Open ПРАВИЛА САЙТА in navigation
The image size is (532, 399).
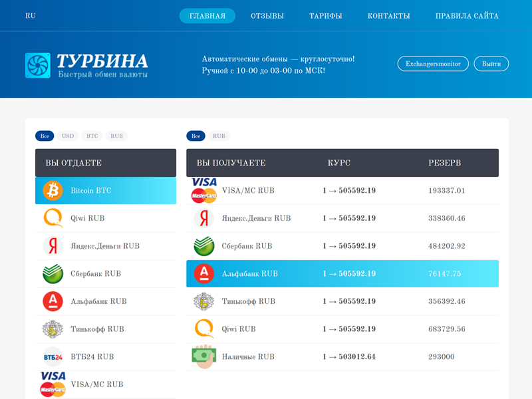(467, 16)
